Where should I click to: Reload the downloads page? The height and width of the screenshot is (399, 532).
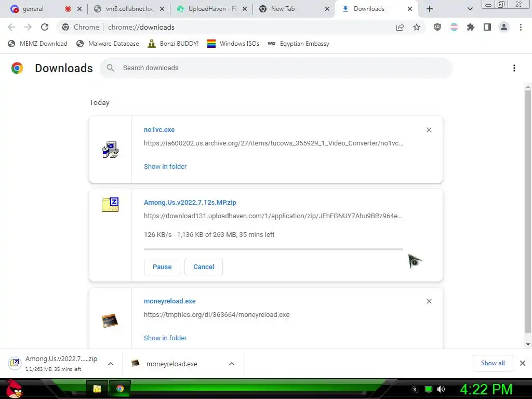45,27
